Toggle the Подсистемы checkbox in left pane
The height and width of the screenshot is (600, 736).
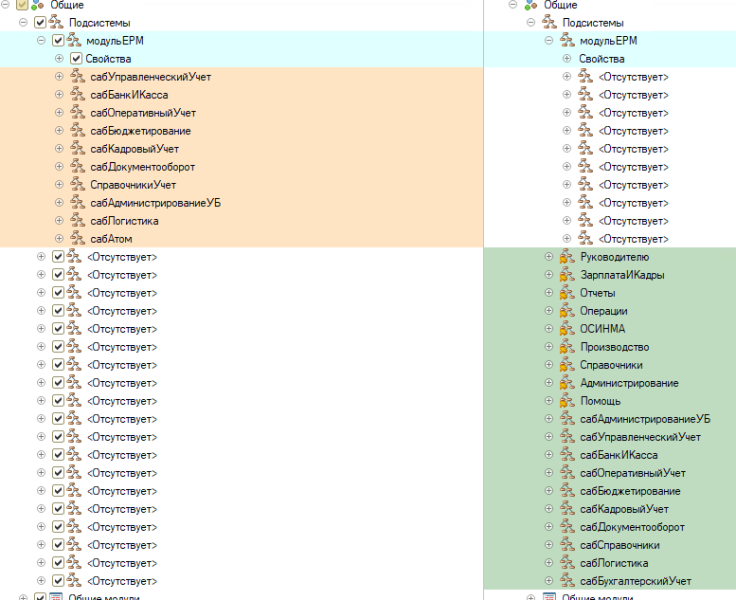tap(39, 22)
